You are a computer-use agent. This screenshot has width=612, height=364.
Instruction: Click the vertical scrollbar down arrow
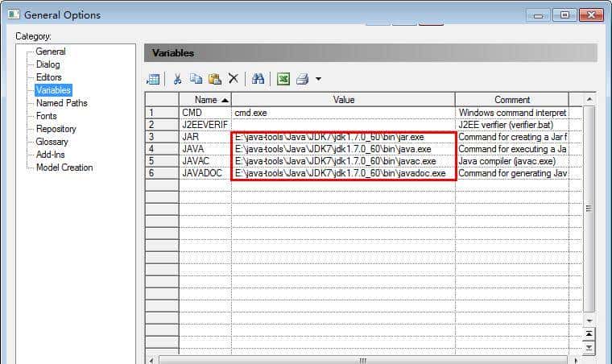[x=589, y=321]
